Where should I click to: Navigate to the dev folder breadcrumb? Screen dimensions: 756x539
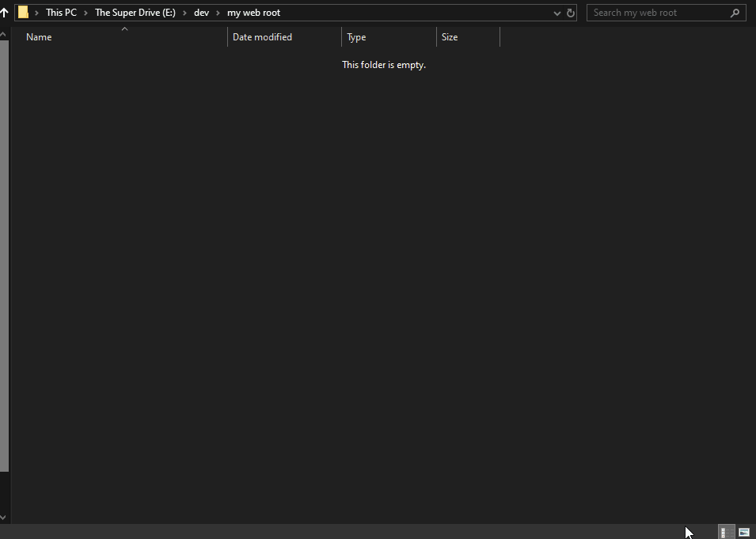[x=202, y=13]
